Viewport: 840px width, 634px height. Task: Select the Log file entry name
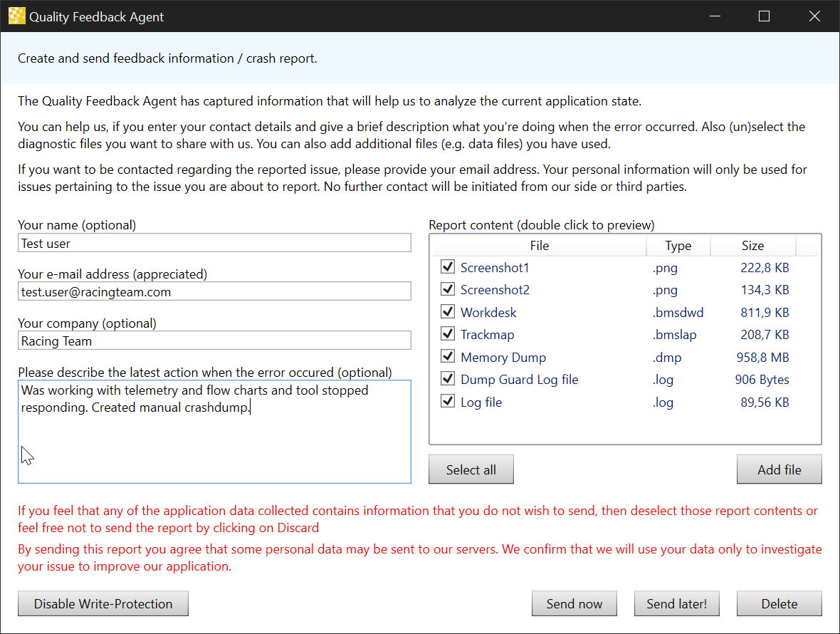point(481,402)
